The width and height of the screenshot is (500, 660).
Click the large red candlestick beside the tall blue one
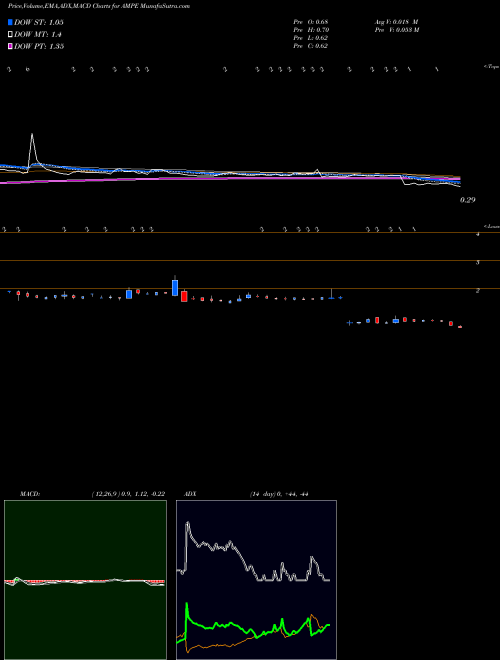tap(184, 296)
